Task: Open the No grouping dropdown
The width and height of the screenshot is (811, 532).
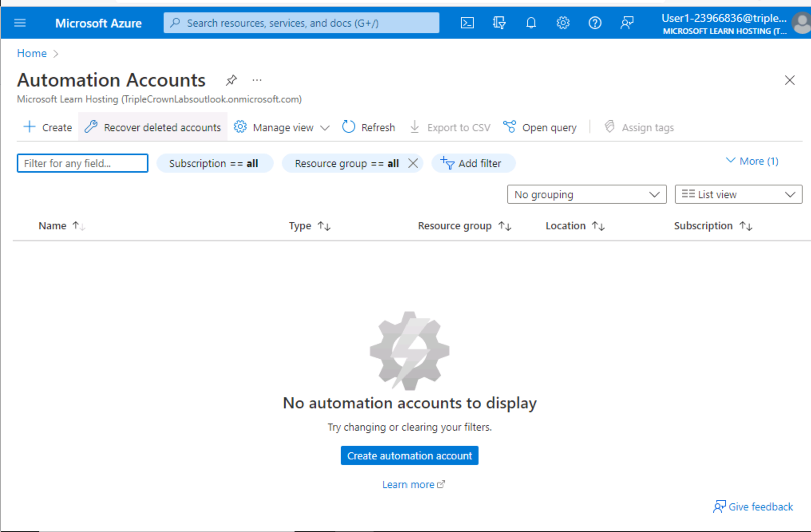Action: tap(586, 194)
